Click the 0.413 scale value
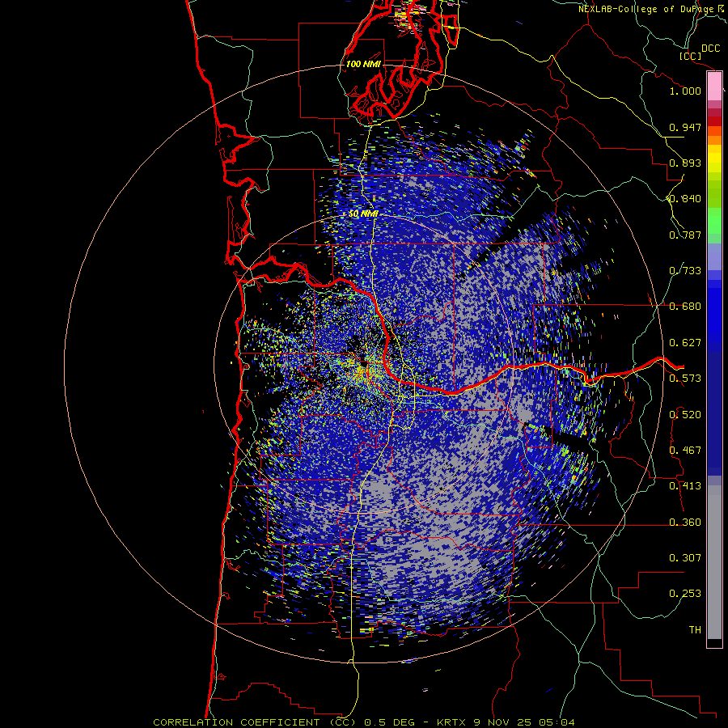The width and height of the screenshot is (728, 728). 685,486
